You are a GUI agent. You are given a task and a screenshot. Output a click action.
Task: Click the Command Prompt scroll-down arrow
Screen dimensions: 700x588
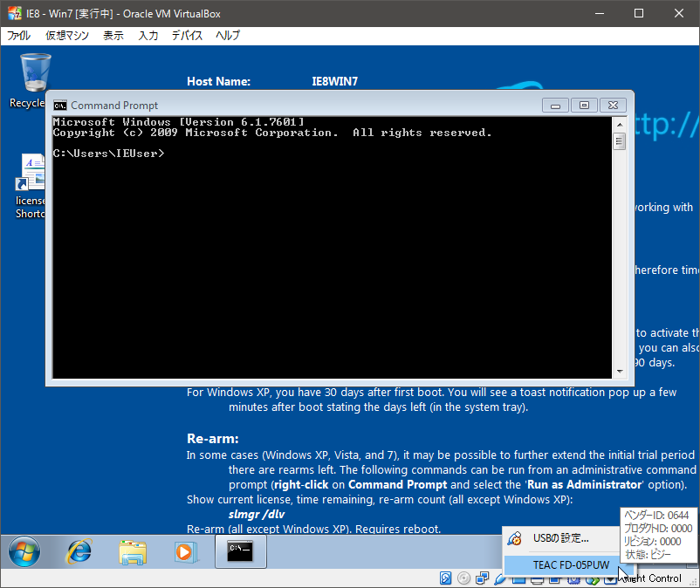619,372
